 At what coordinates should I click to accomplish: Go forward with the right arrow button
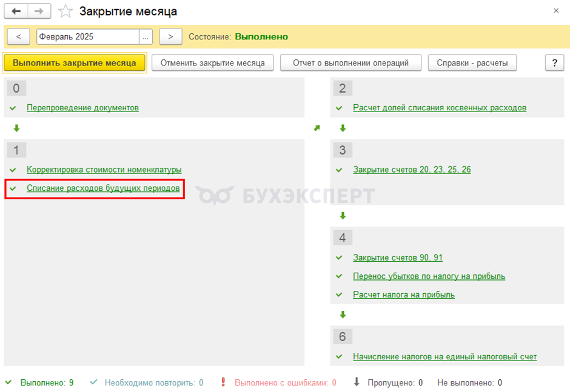(x=39, y=12)
